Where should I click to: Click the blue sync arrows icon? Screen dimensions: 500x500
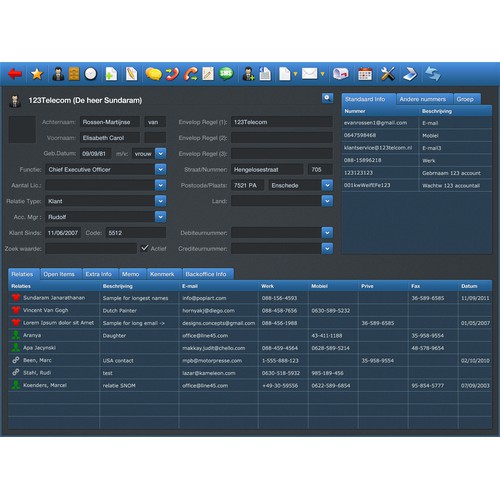click(433, 74)
